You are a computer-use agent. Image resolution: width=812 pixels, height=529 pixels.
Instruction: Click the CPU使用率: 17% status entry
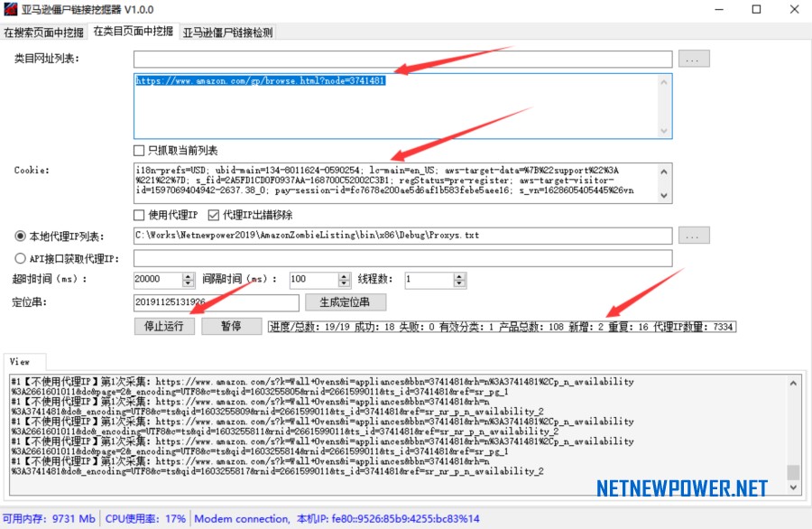pos(145,519)
